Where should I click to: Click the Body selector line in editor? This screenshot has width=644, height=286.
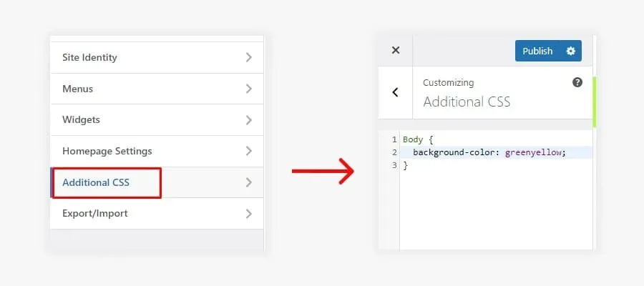point(418,139)
